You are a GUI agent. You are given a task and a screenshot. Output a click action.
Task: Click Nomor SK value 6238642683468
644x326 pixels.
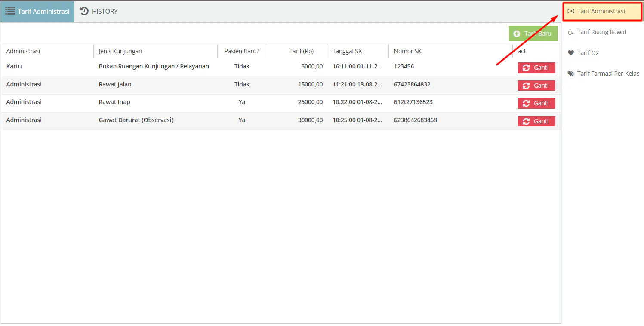click(x=416, y=120)
